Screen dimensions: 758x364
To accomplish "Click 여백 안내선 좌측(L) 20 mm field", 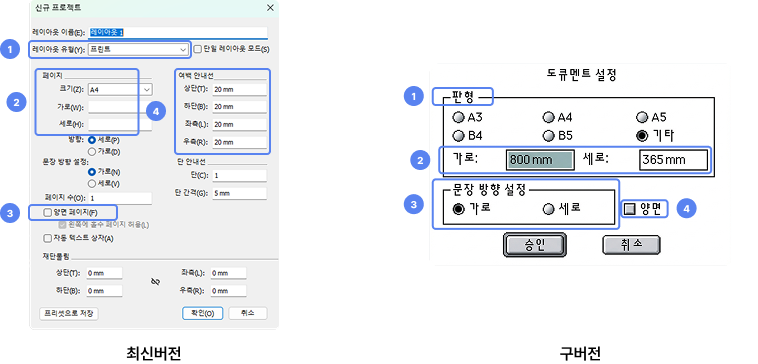I will [239, 124].
